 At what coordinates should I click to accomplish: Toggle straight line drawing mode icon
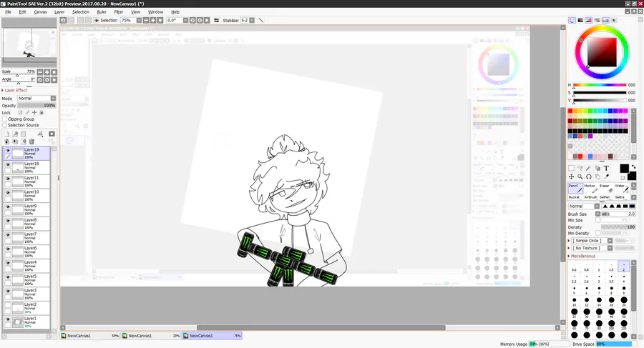tap(260, 20)
